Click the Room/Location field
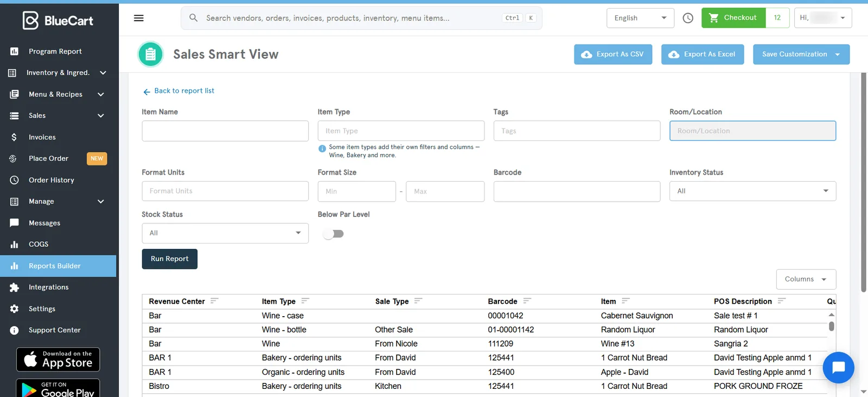The width and height of the screenshot is (868, 397). click(752, 131)
